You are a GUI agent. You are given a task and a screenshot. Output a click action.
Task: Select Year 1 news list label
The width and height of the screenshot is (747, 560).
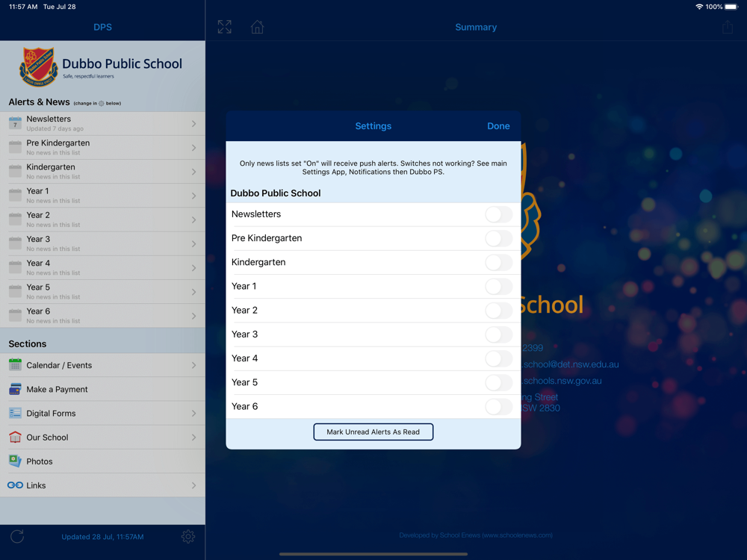coord(37,191)
